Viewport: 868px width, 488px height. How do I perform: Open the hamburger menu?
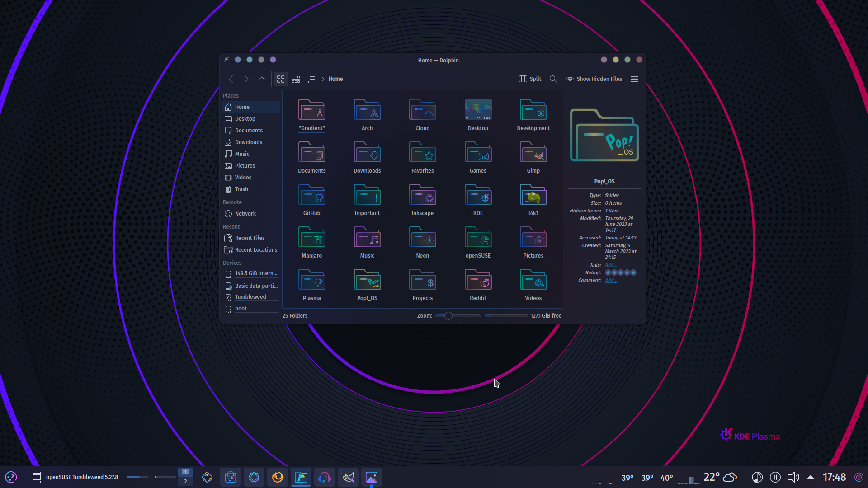(x=634, y=79)
